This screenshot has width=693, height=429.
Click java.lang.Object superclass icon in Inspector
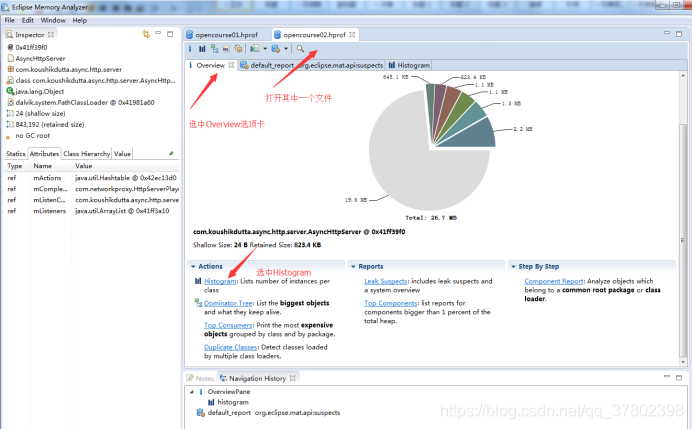[10, 91]
